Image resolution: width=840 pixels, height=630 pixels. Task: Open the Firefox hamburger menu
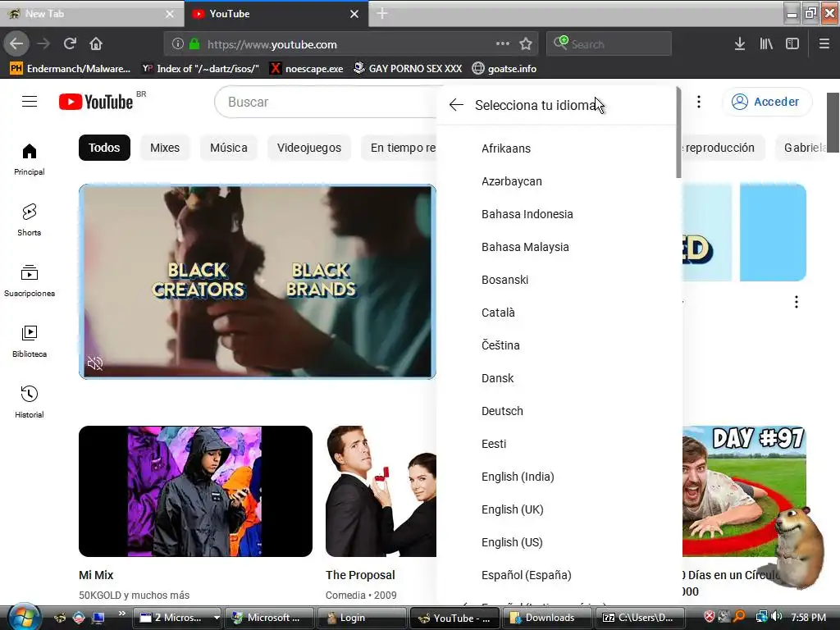[x=824, y=44]
